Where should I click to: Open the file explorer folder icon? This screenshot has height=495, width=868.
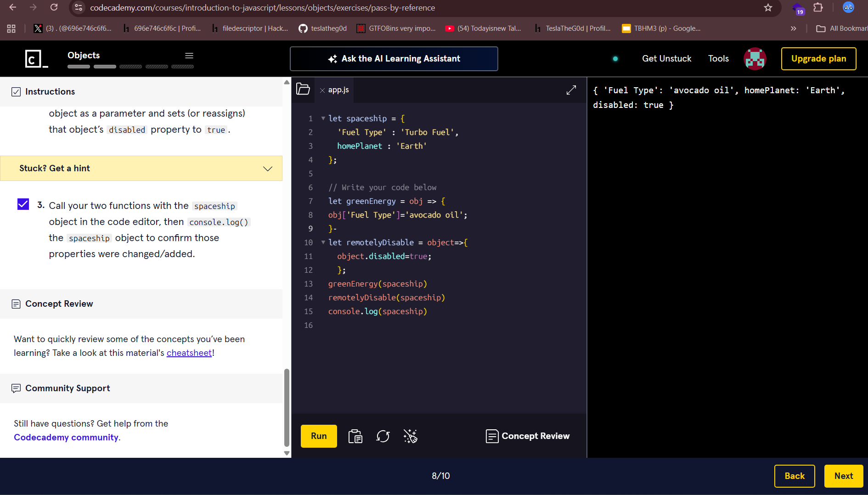(x=303, y=89)
